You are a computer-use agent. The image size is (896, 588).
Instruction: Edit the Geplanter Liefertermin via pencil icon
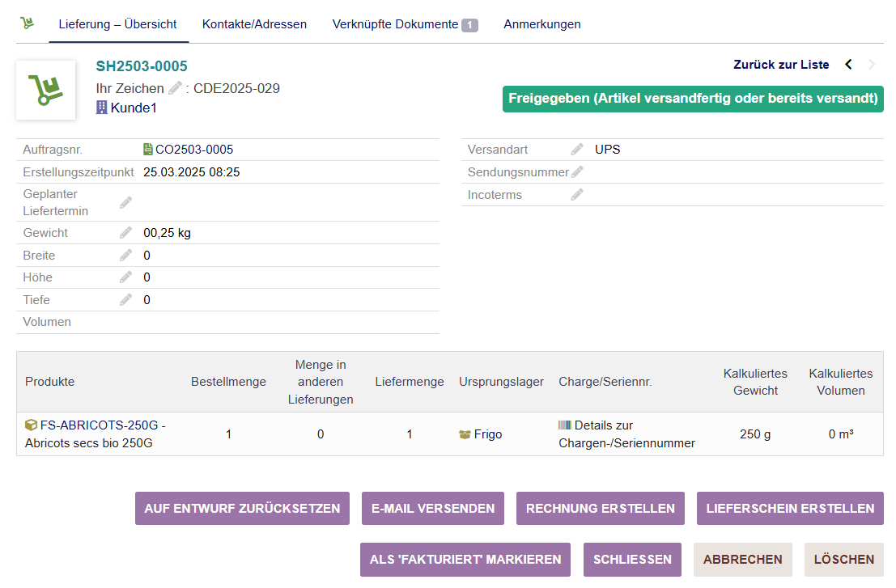(x=125, y=202)
